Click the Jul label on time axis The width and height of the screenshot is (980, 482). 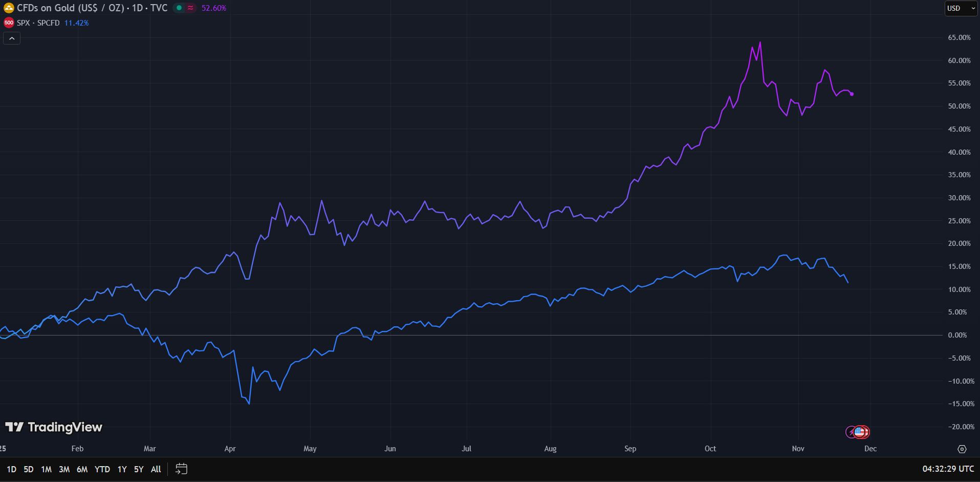[x=466, y=449]
